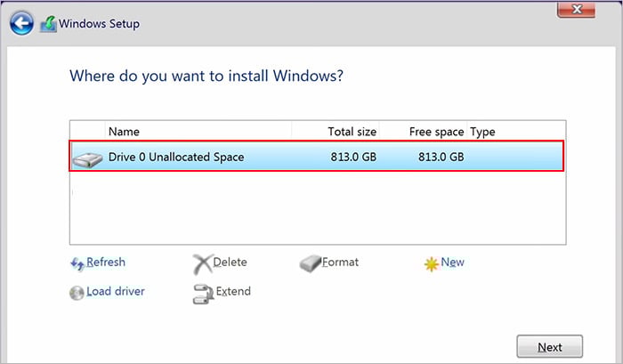Open the Load driver link

coord(116,291)
